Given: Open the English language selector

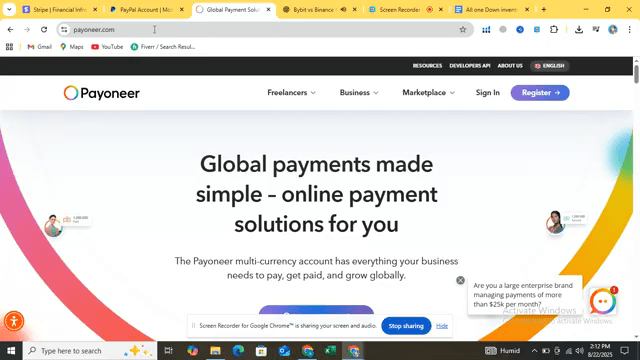Looking at the screenshot, I should (x=549, y=66).
